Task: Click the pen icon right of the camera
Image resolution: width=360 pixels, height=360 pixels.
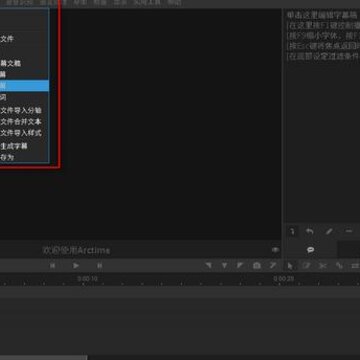Action: (273, 265)
